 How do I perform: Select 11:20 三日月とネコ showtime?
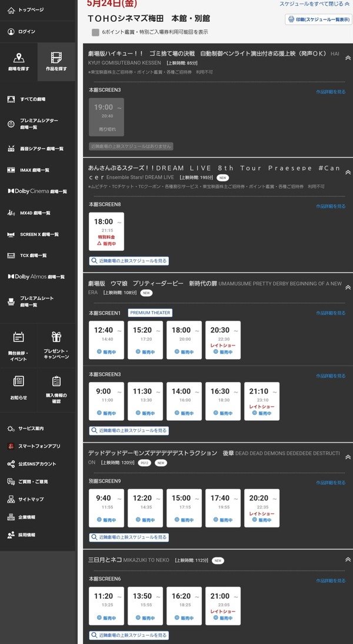click(x=106, y=606)
